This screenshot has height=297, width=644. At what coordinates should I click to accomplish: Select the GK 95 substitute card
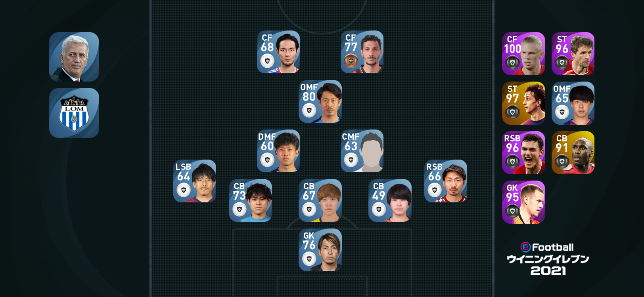point(523,202)
